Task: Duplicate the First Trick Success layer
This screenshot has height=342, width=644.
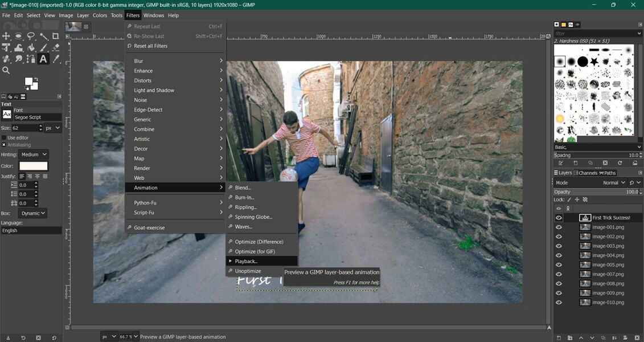Action: 604,337
